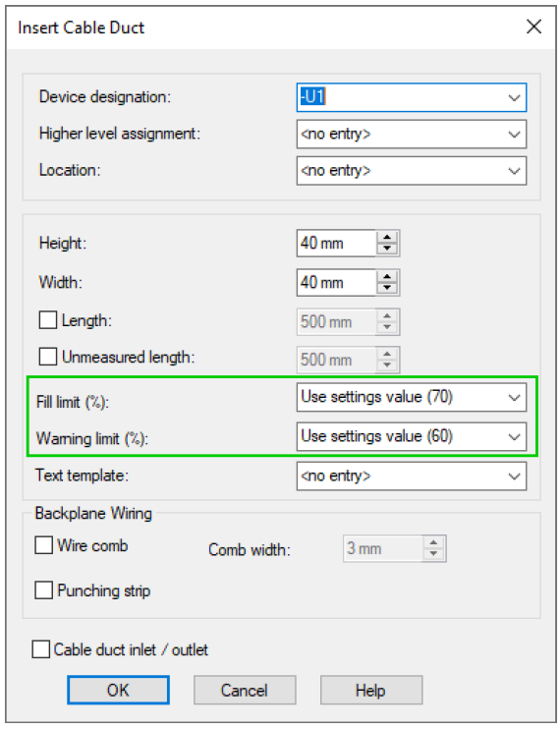This screenshot has width=560, height=729.
Task: Click inside the Height value field
Action: point(336,243)
